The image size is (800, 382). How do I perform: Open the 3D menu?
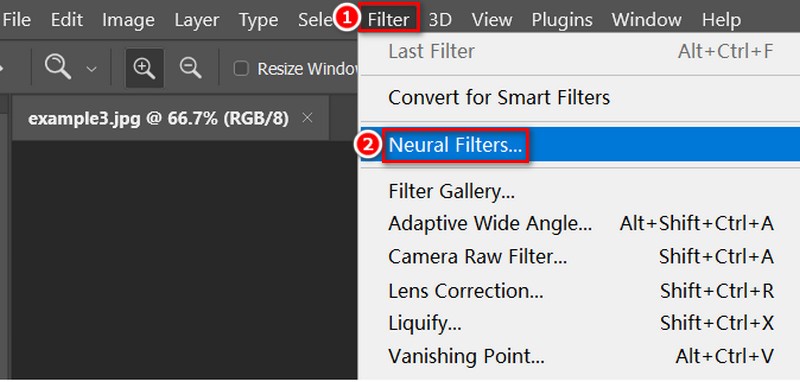tap(440, 20)
